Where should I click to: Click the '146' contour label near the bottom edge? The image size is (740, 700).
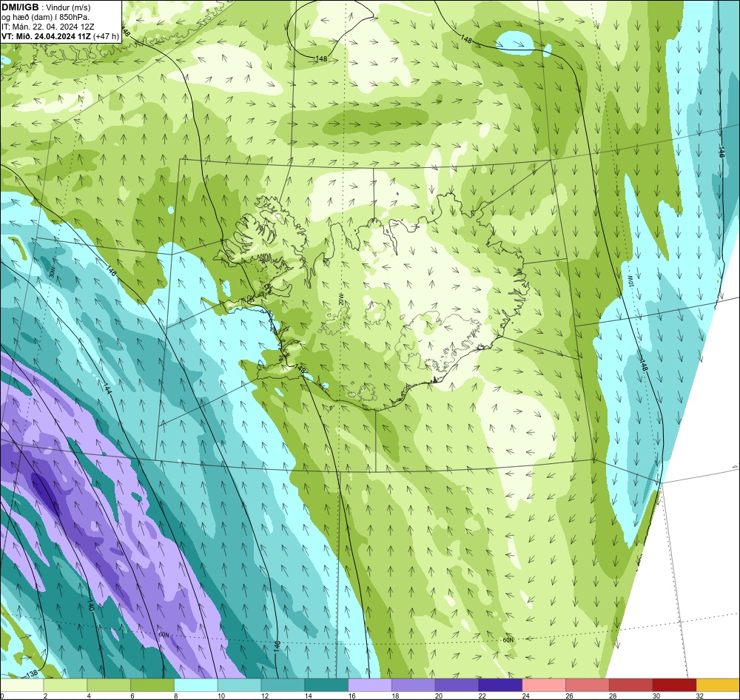pyautogui.click(x=277, y=646)
